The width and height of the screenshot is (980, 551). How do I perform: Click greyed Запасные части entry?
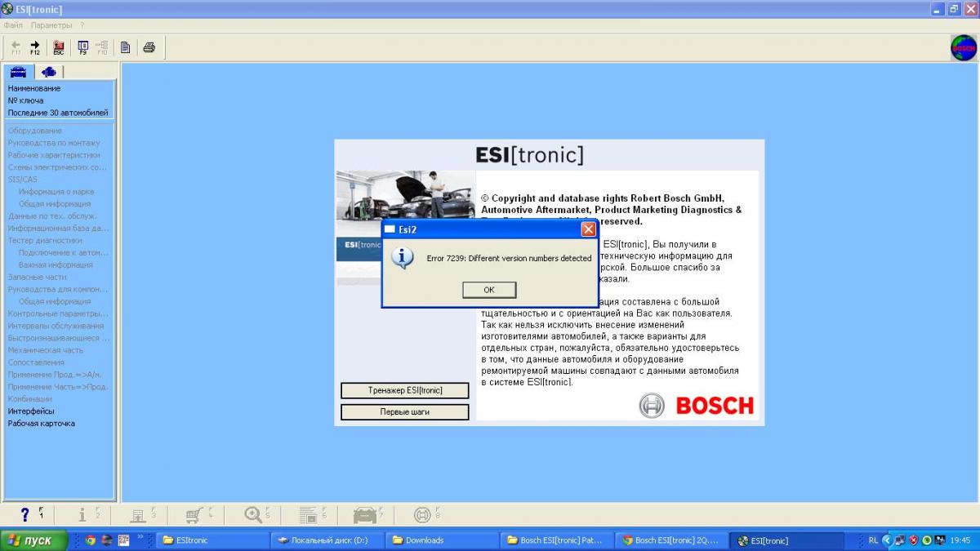(x=38, y=278)
